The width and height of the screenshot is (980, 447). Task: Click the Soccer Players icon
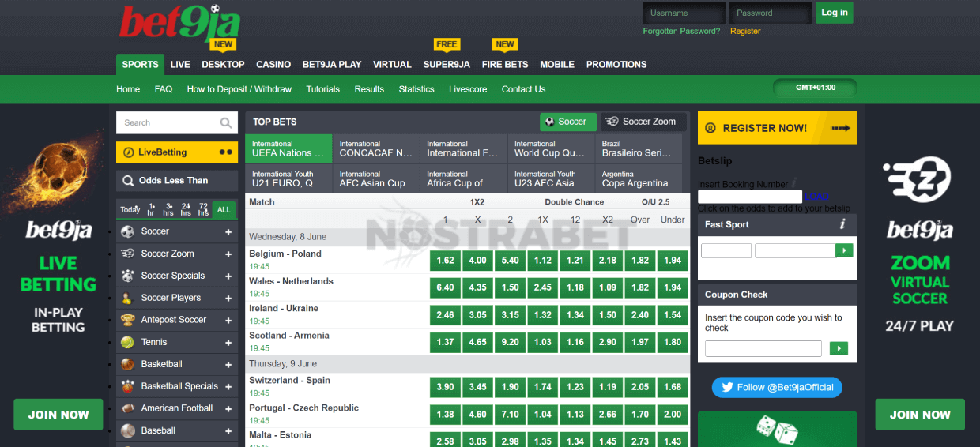pos(127,298)
